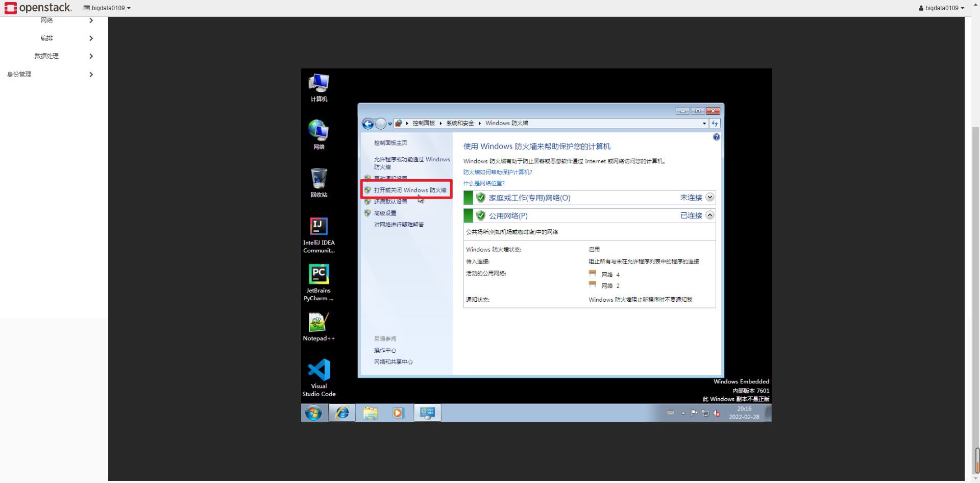Select the Control Panel taskbar button
Image resolution: width=980 pixels, height=483 pixels.
(427, 413)
